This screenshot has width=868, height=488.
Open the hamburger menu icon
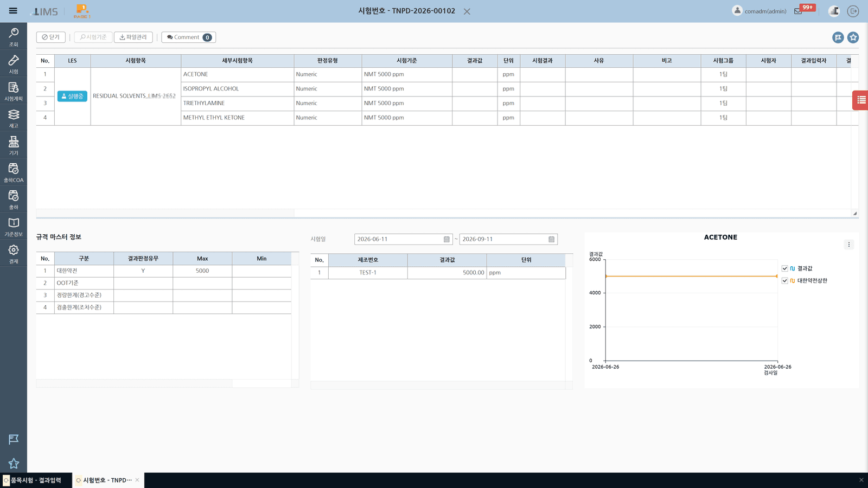point(13,11)
